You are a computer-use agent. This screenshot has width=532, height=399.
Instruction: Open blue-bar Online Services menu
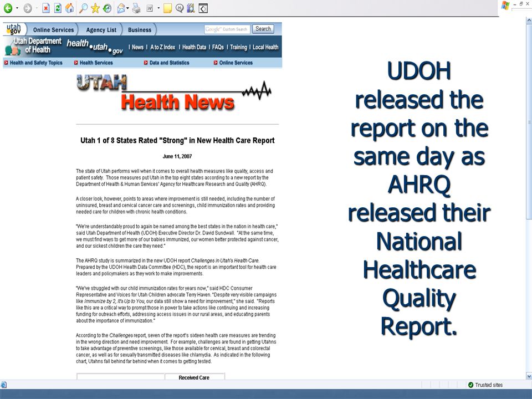pyautogui.click(x=233, y=63)
